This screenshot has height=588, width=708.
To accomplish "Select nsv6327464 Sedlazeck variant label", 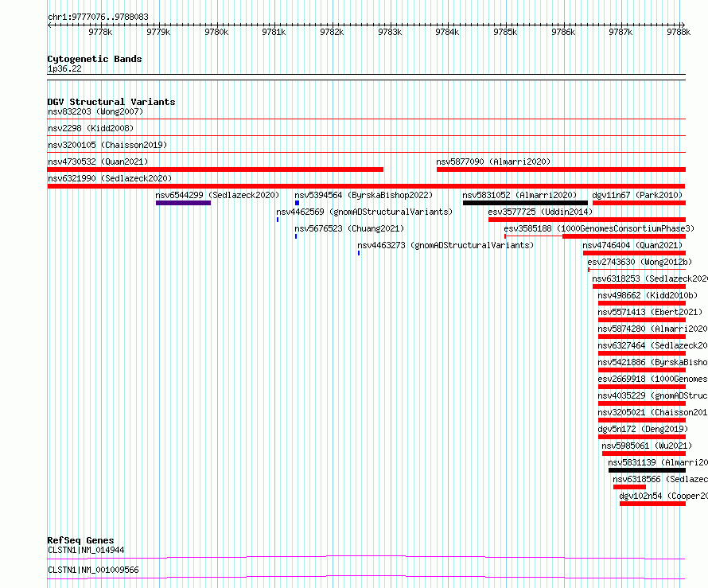I will (652, 345).
